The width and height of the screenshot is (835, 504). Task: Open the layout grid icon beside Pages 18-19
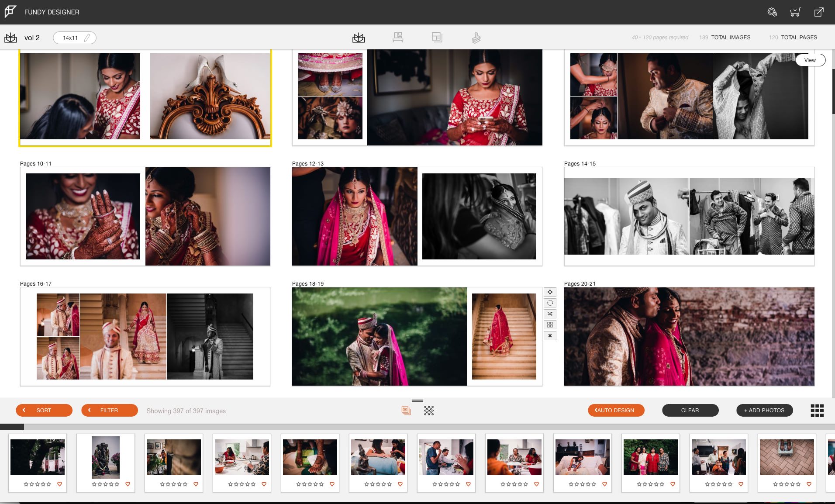[x=550, y=324]
